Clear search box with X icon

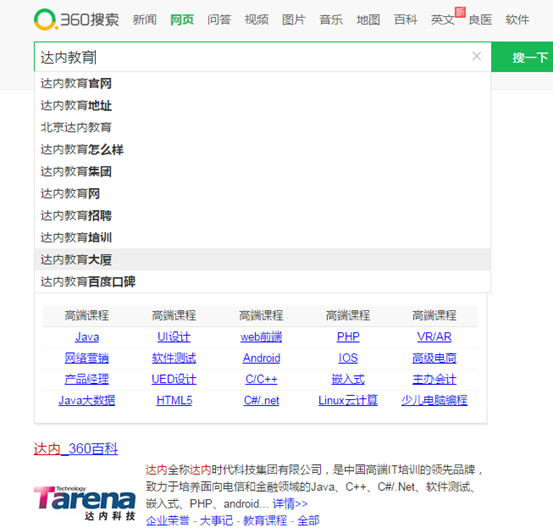[x=476, y=56]
